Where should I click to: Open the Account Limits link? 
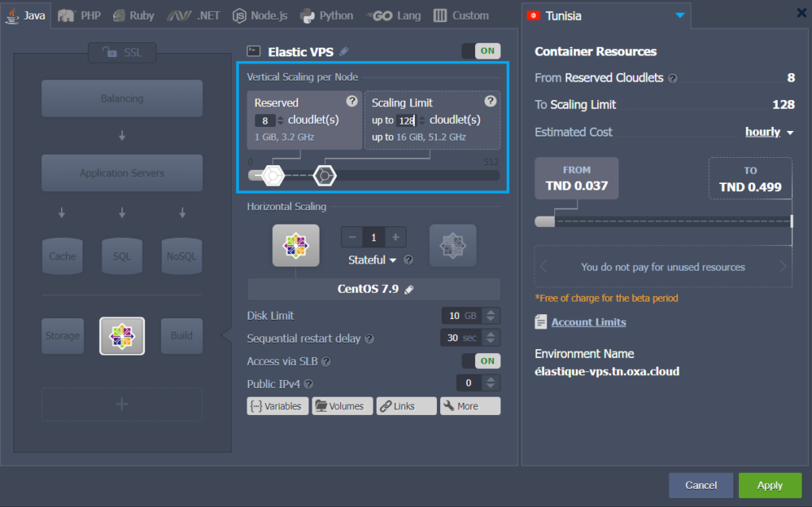pos(588,322)
